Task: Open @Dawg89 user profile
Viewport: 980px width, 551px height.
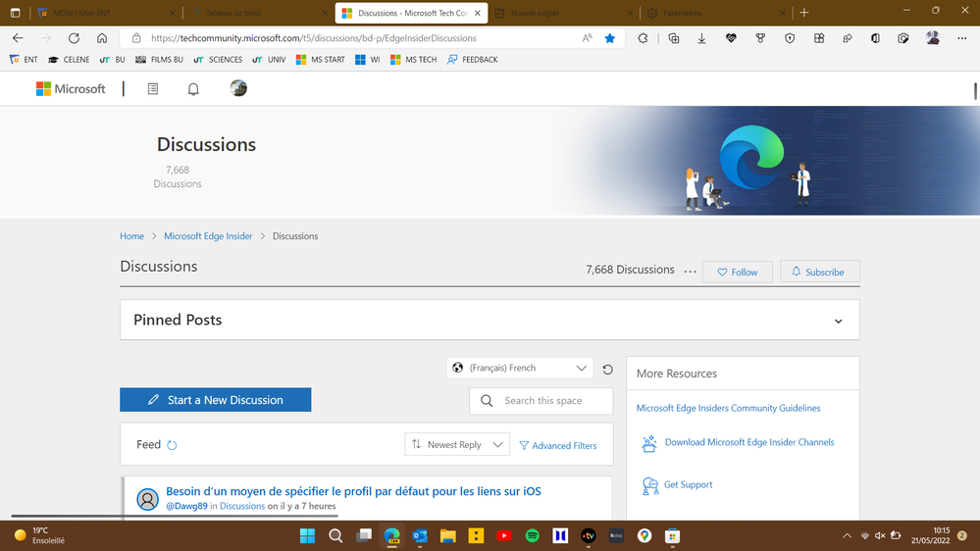Action: pos(186,506)
